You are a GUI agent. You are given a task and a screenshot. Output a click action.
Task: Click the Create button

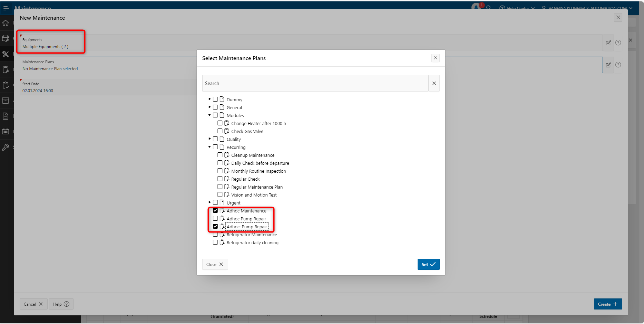[607, 304]
